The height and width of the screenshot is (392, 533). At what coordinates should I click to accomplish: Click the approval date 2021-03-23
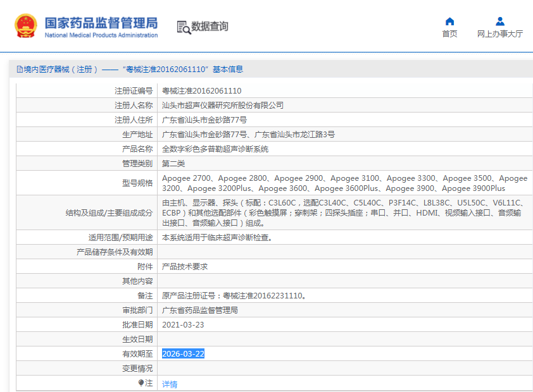point(183,324)
